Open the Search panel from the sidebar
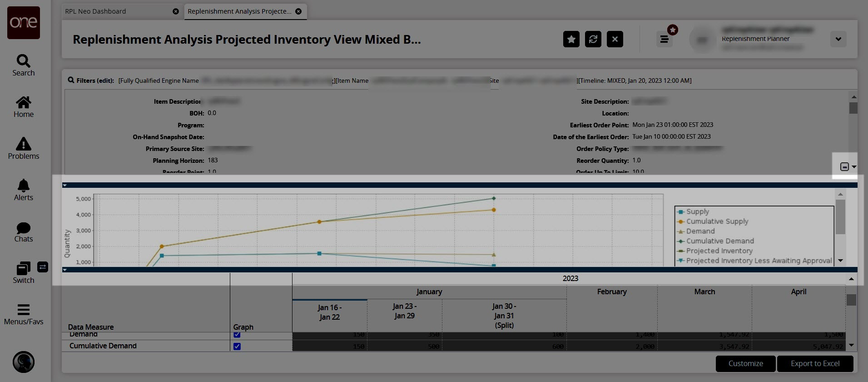 24,65
